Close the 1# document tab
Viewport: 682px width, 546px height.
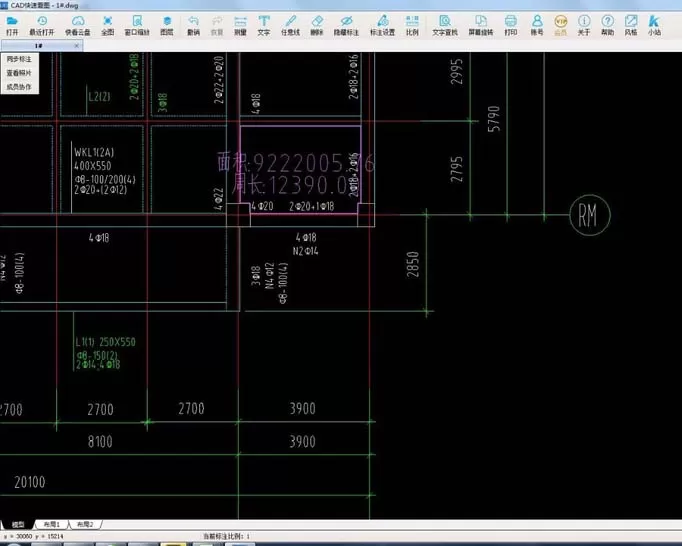77,46
